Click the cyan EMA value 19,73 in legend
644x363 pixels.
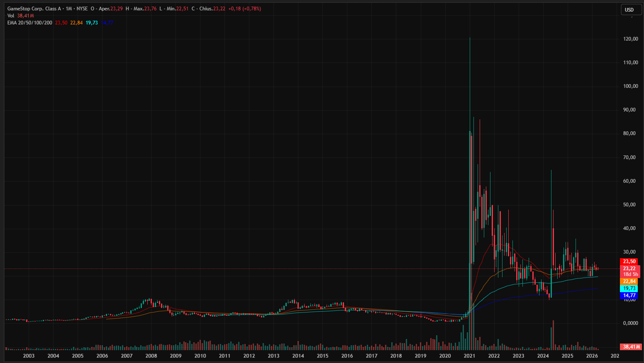click(92, 23)
